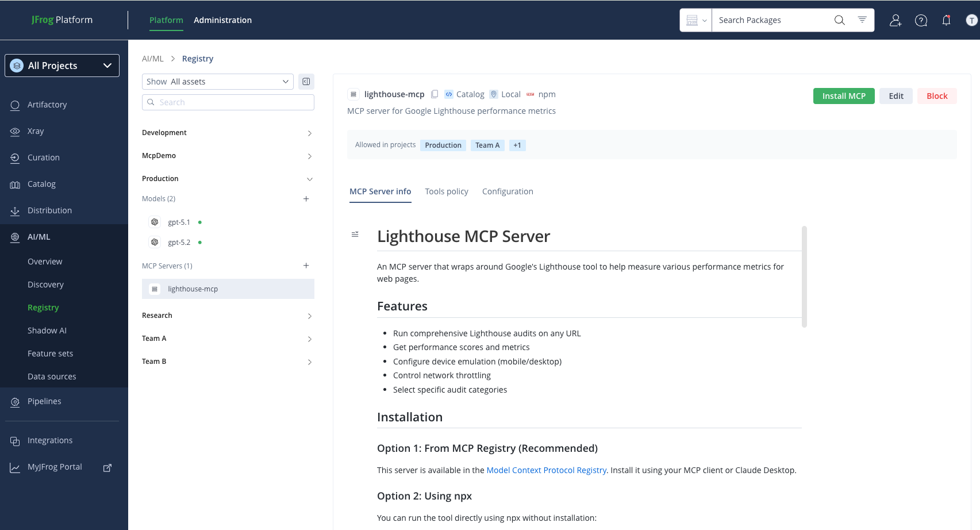Viewport: 980px width, 530px height.
Task: Open the package type selector dropdown
Action: [x=696, y=20]
